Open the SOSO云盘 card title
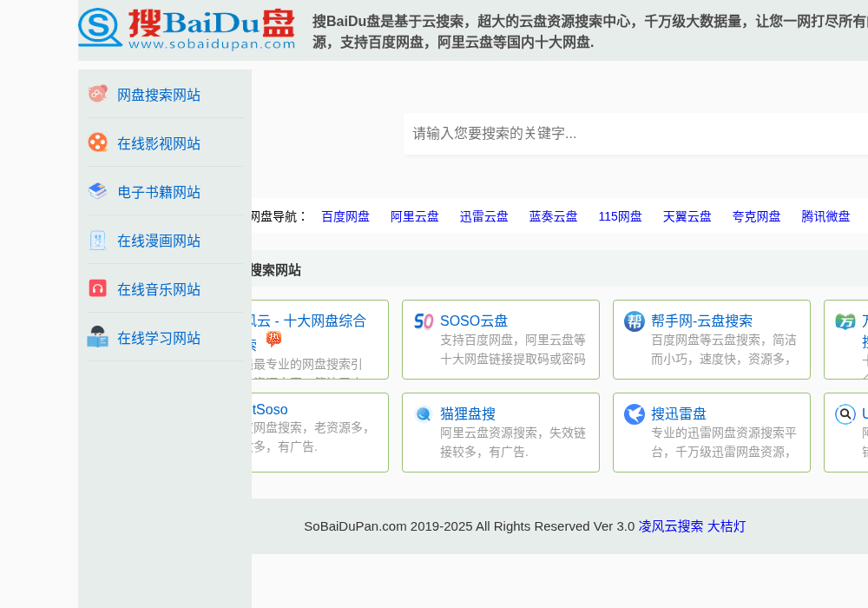This screenshot has width=868, height=608. [x=474, y=321]
